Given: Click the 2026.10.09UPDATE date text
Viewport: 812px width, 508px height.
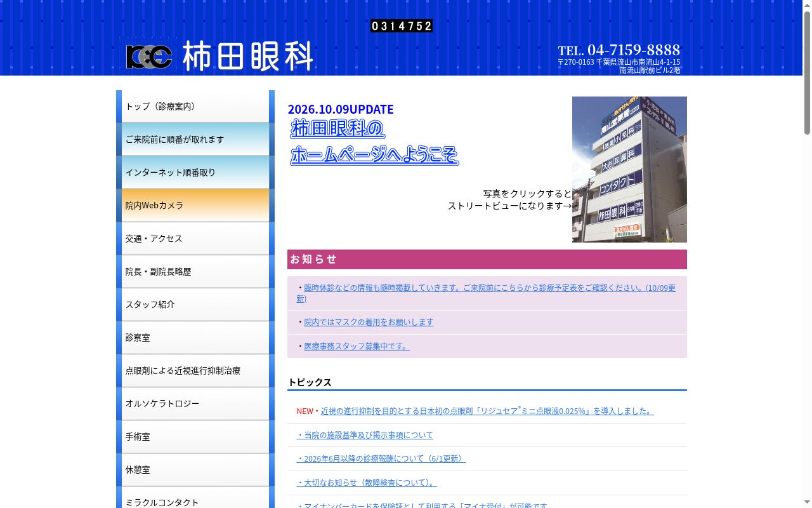Looking at the screenshot, I should 341,109.
